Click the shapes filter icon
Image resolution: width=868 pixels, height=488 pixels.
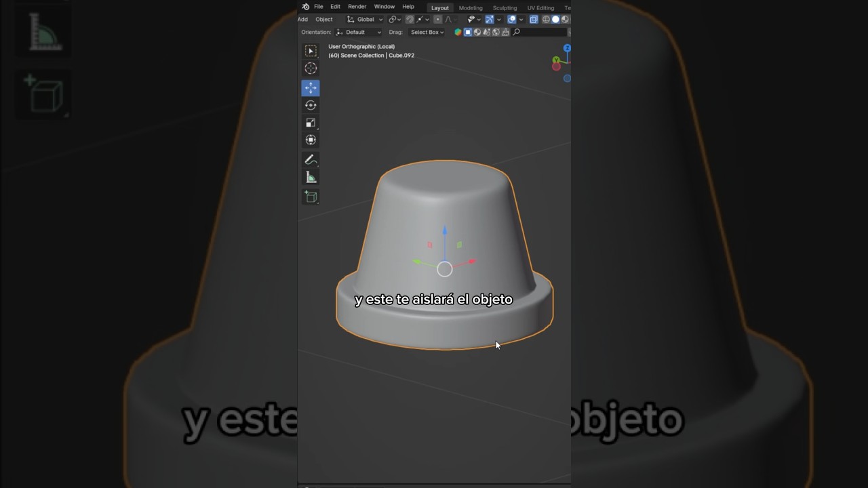tap(487, 33)
